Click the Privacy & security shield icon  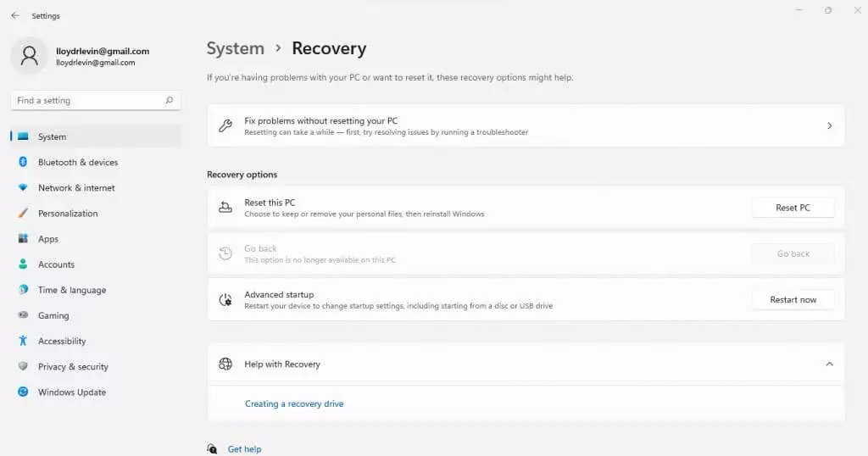(23, 366)
